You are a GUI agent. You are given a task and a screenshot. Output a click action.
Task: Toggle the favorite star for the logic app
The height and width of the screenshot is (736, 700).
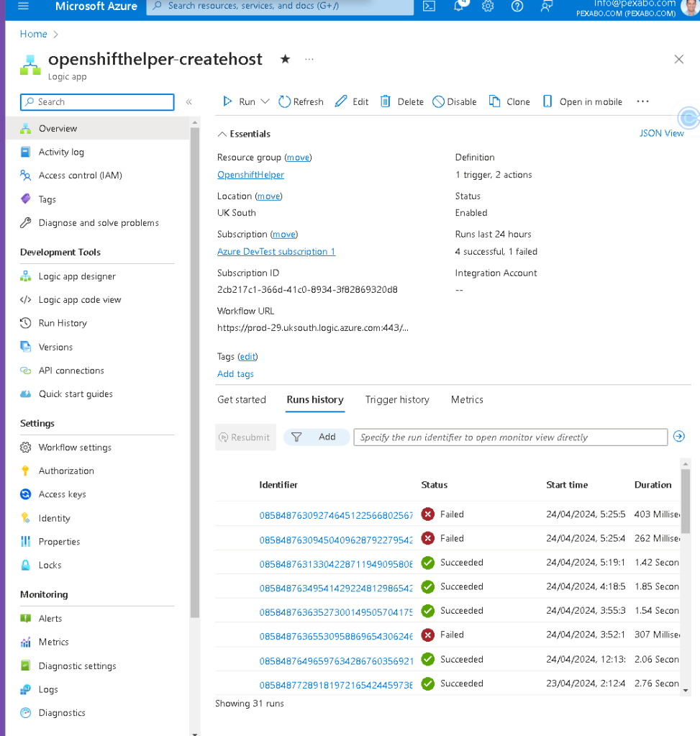(x=285, y=59)
